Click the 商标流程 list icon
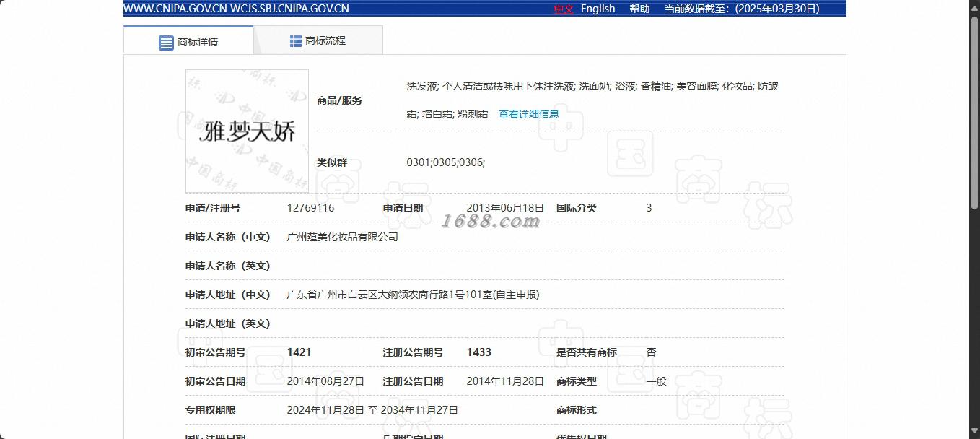This screenshot has width=980, height=439. pos(296,41)
